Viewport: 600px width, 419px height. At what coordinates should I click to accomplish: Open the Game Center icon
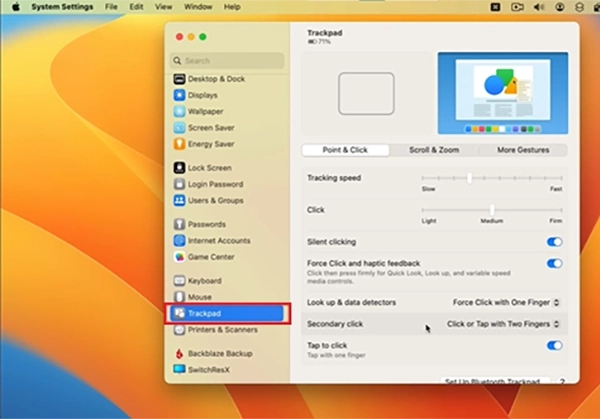click(x=179, y=257)
